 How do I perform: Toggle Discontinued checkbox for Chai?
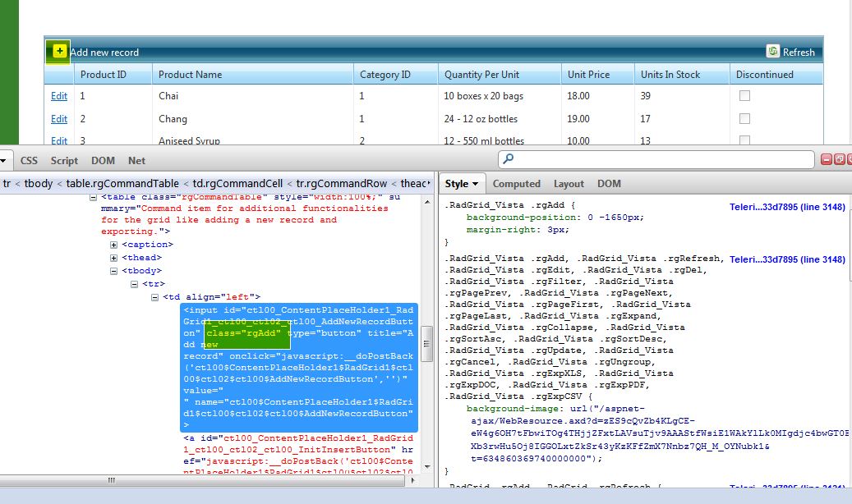(x=744, y=96)
